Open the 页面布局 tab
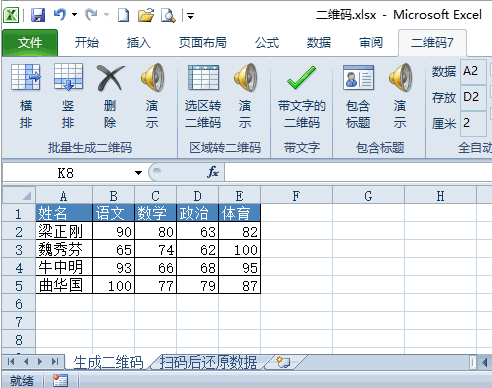Viewport: 492px width, 388px height. tap(203, 43)
